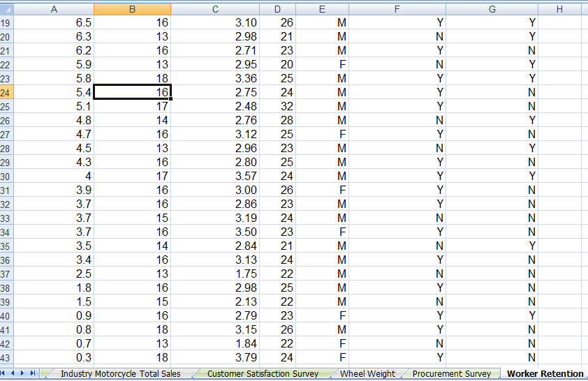Click cell containing 3.36 in row 23
Screen dimensions: 588x381
point(215,78)
